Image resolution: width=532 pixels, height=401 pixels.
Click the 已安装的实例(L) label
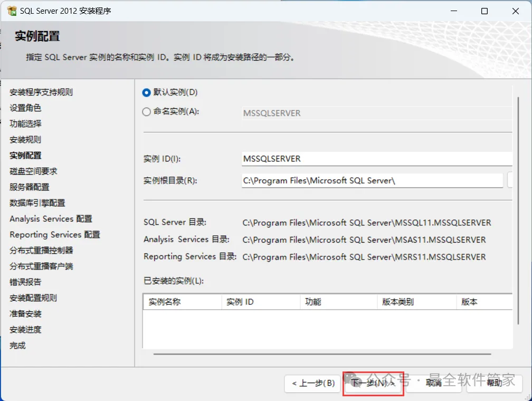click(x=173, y=281)
